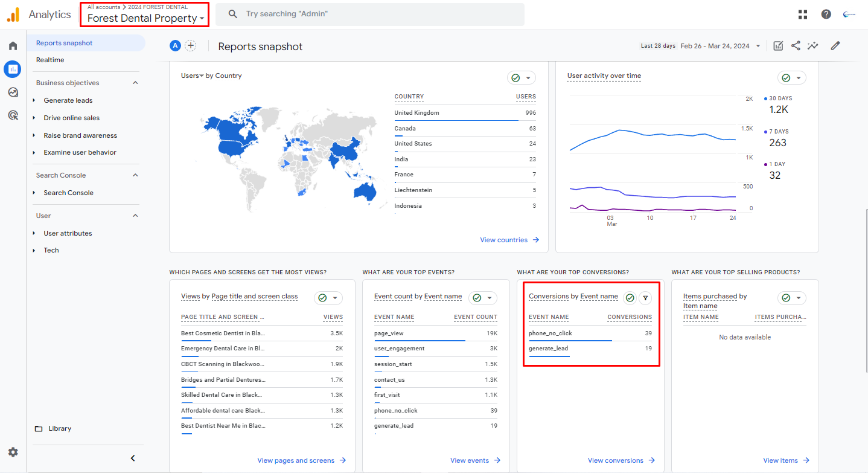
Task: Click the Try searching Admin field
Action: [369, 14]
